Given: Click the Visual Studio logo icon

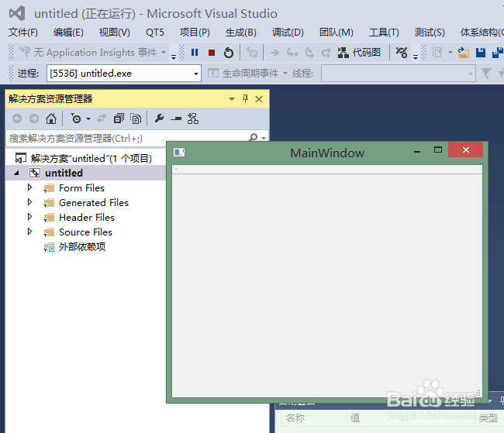Looking at the screenshot, I should click(x=17, y=13).
